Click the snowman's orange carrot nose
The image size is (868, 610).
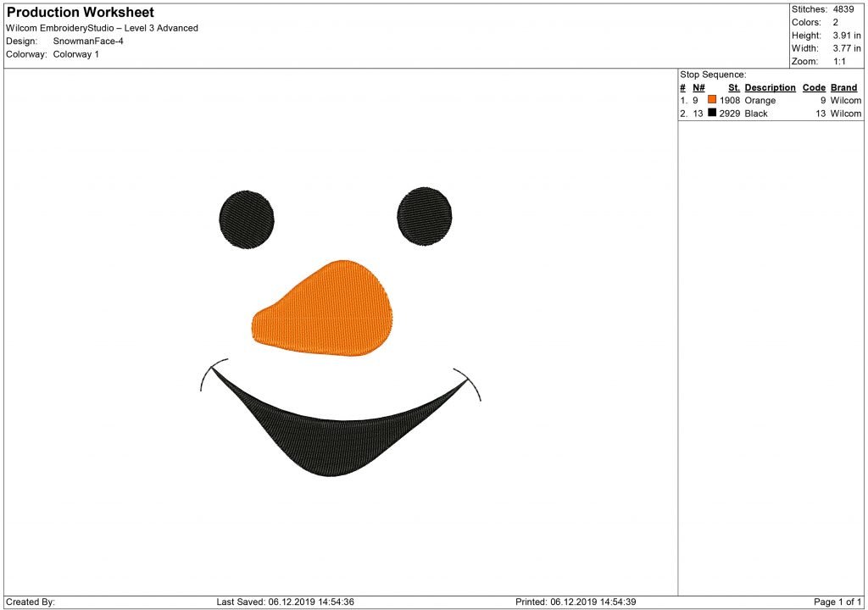point(322,305)
